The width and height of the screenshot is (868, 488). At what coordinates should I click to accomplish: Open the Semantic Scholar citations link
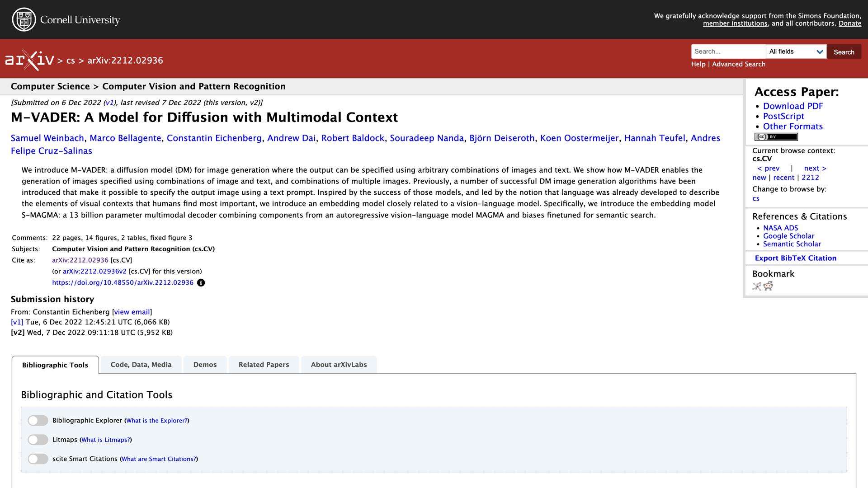(792, 244)
